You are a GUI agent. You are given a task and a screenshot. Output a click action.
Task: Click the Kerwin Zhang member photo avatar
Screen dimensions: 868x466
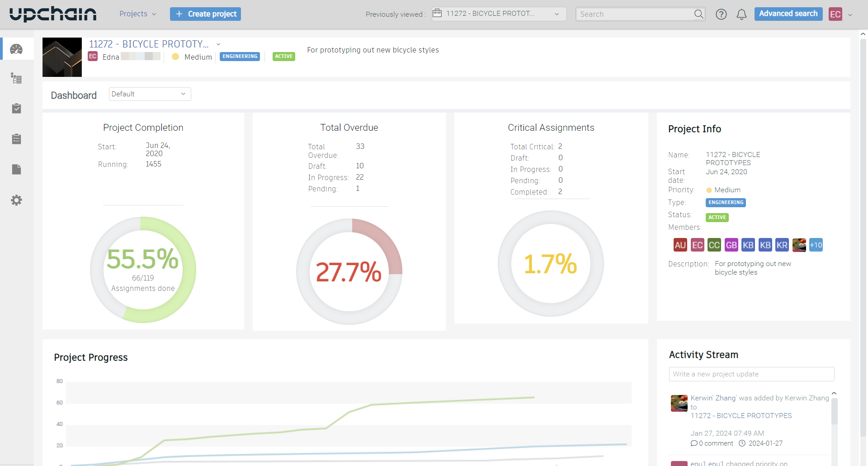point(799,245)
